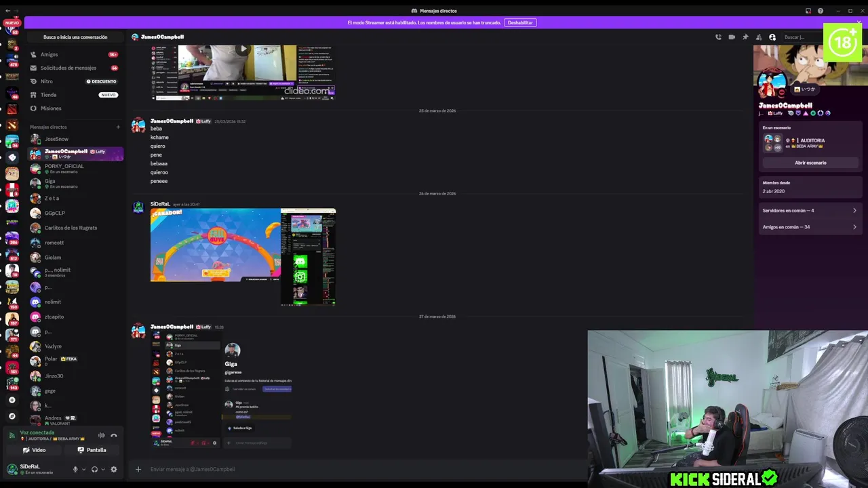The image size is (868, 488).
Task: Hide the user profile panel icon
Action: [x=772, y=37]
